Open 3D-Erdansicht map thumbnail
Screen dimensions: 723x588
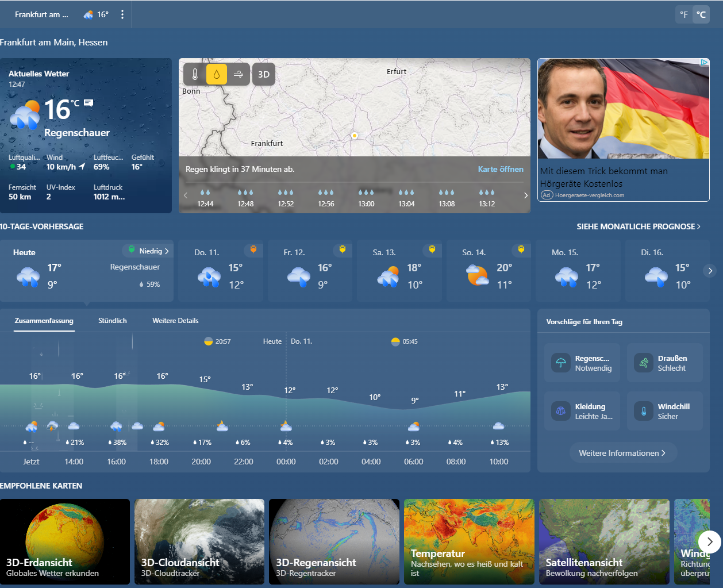[65, 541]
